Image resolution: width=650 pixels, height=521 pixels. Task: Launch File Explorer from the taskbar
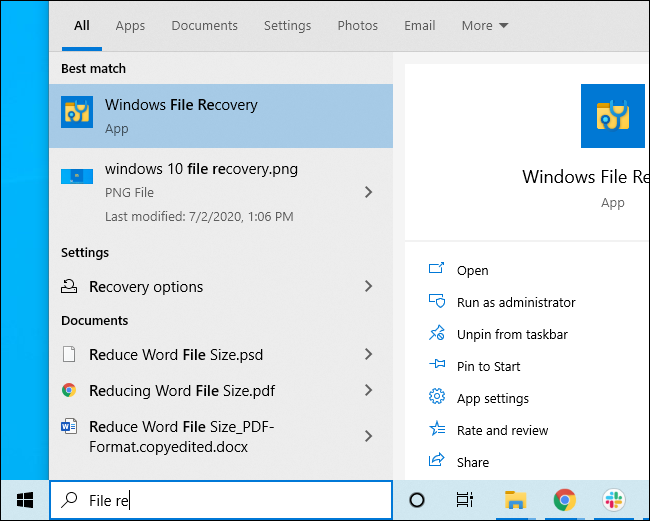(x=515, y=500)
